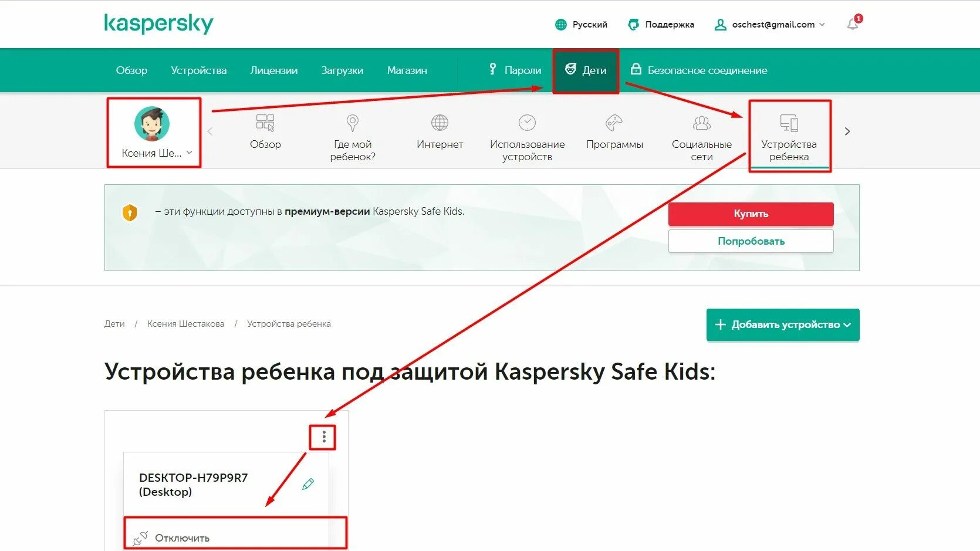Open the Устройства main menu item
Viewport: 980px width, 551px height.
click(199, 70)
